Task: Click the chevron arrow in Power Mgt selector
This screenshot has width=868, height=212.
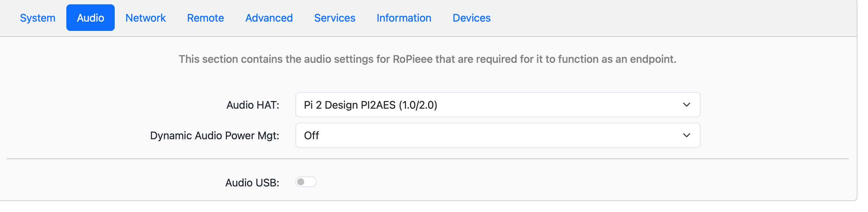Action: point(686,135)
